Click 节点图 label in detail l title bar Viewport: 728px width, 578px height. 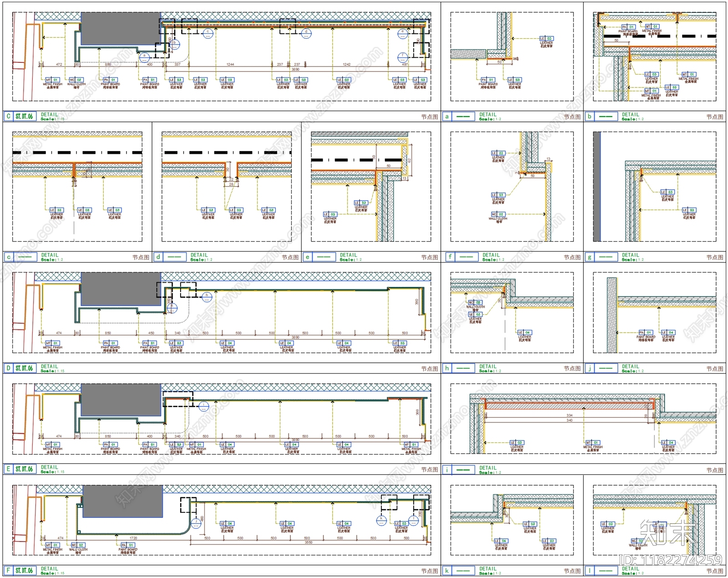pos(715,571)
